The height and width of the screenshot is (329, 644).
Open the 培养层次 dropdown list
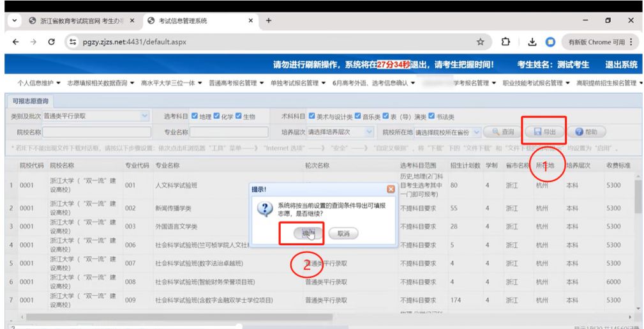369,132
